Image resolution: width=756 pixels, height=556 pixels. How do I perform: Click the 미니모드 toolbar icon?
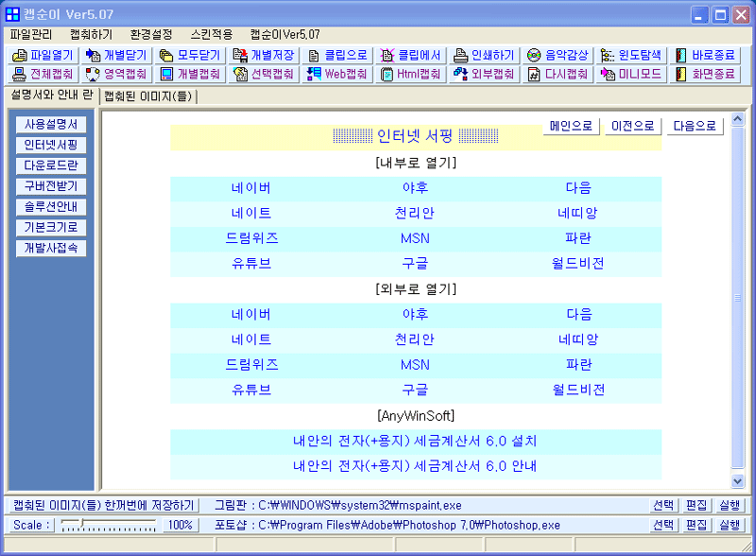(608, 74)
